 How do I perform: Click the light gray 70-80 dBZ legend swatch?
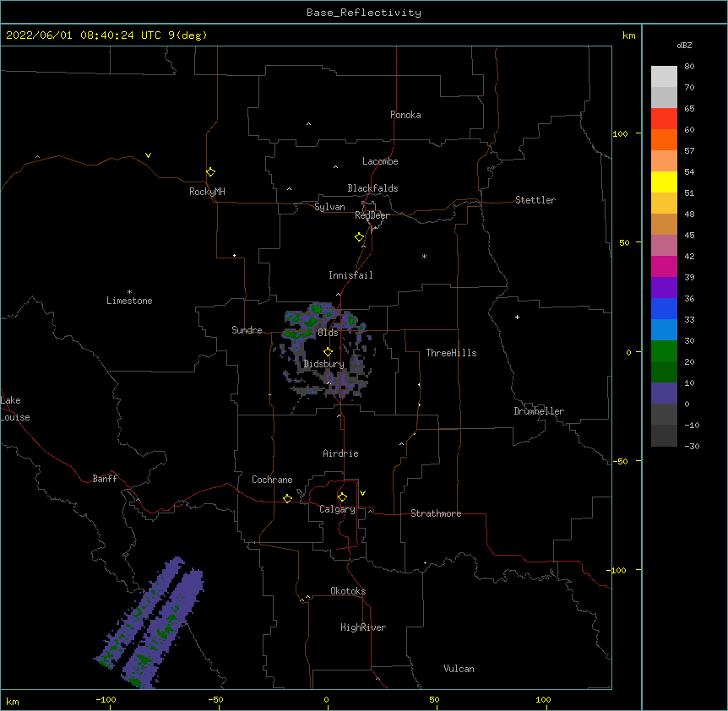coord(664,76)
